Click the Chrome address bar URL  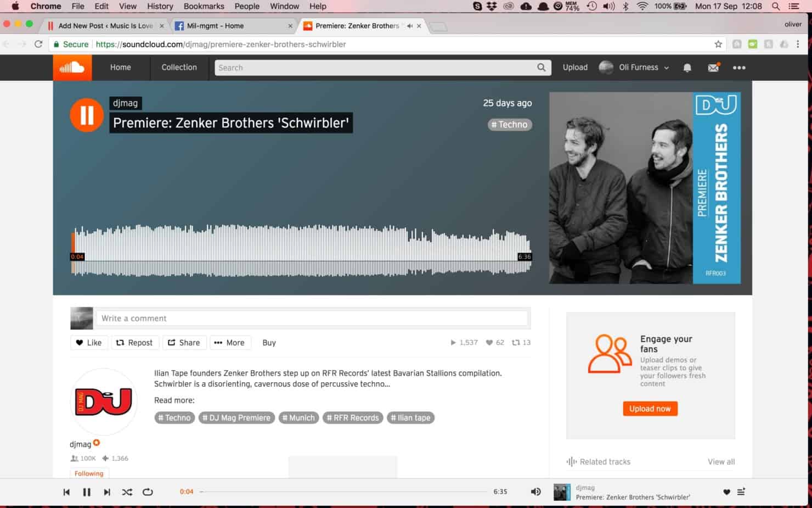[x=221, y=44]
